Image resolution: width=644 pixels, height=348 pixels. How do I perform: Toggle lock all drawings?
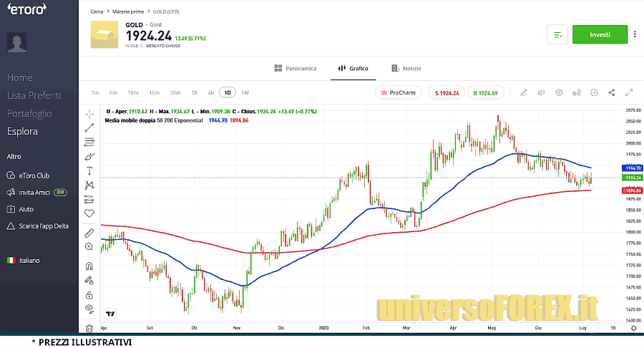[89, 294]
